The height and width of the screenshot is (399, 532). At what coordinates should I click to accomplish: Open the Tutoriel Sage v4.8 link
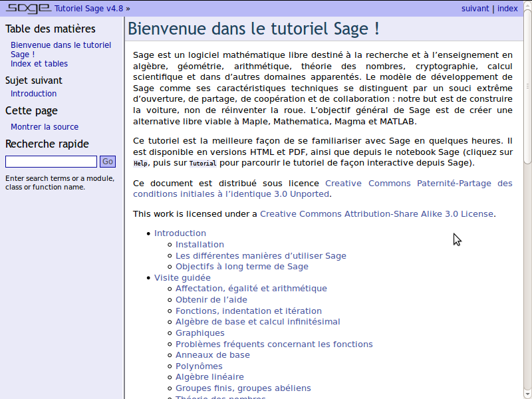(88, 9)
